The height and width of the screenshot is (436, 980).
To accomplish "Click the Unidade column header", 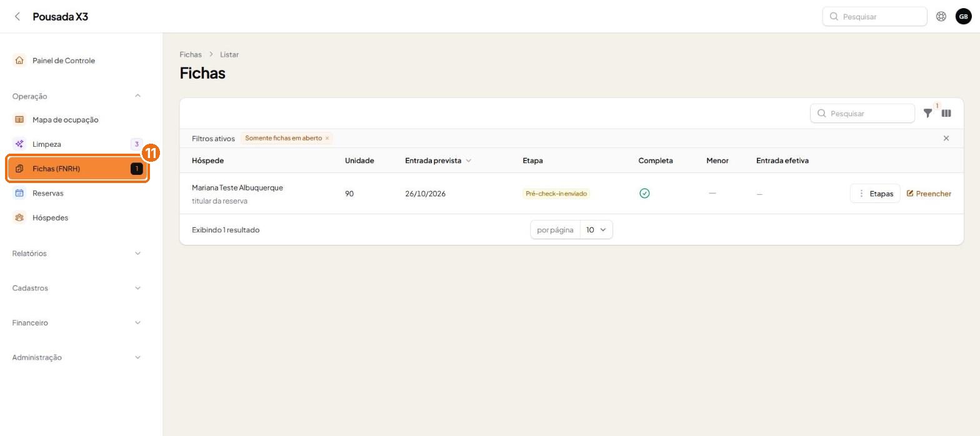I will (x=359, y=161).
